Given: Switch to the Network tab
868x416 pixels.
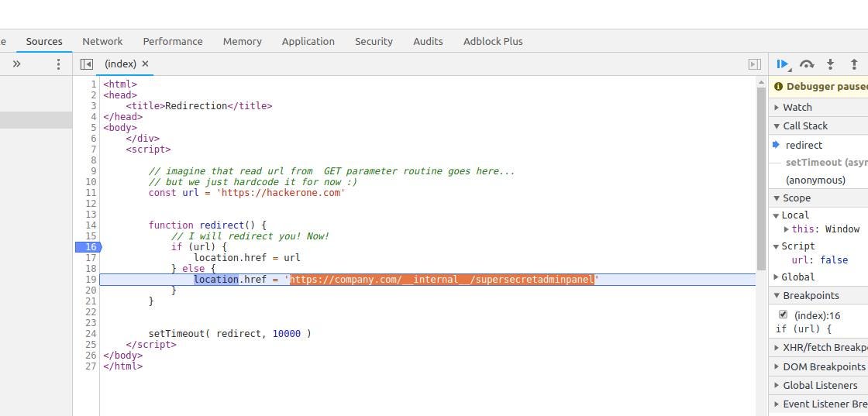Looking at the screenshot, I should pyautogui.click(x=102, y=42).
